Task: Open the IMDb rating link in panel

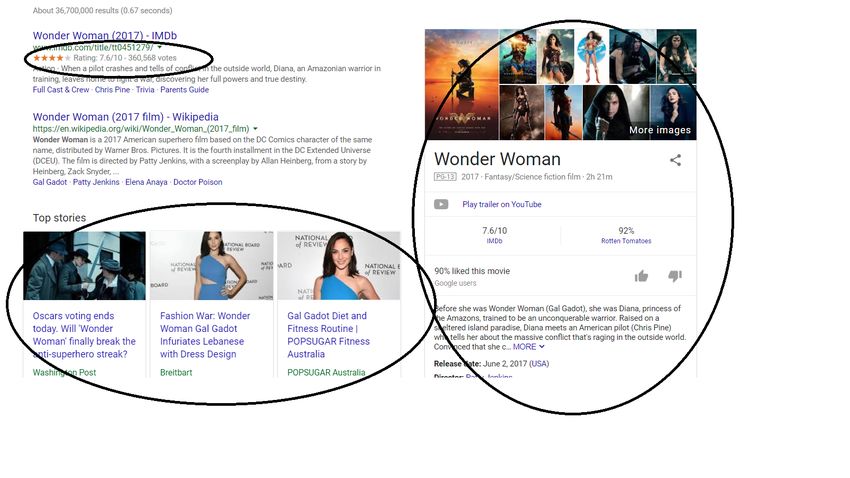Action: pyautogui.click(x=494, y=241)
